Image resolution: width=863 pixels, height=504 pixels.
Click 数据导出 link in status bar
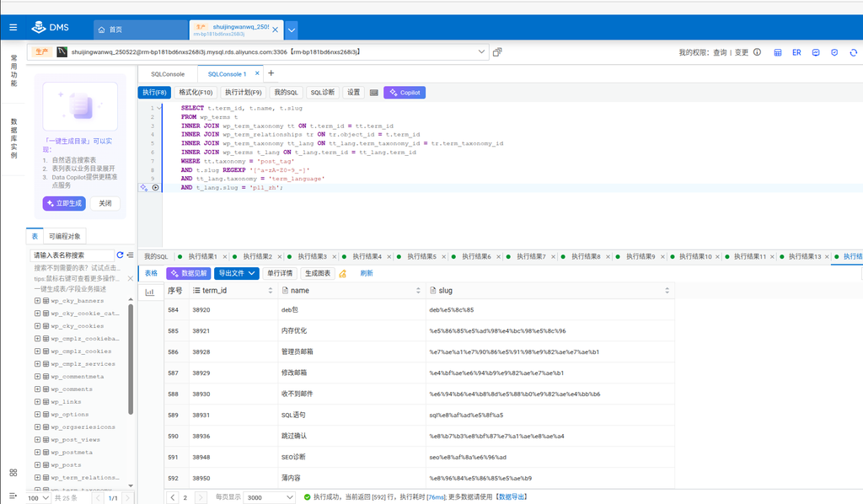tap(512, 497)
